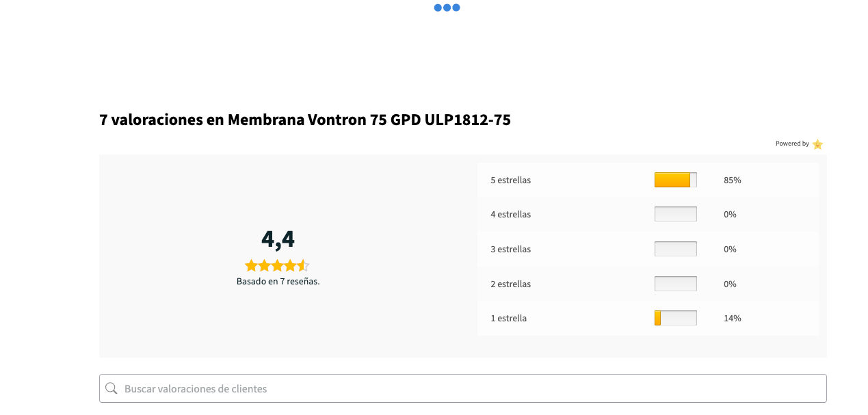
Task: Click the 1 estrella progress bar
Action: click(x=676, y=318)
